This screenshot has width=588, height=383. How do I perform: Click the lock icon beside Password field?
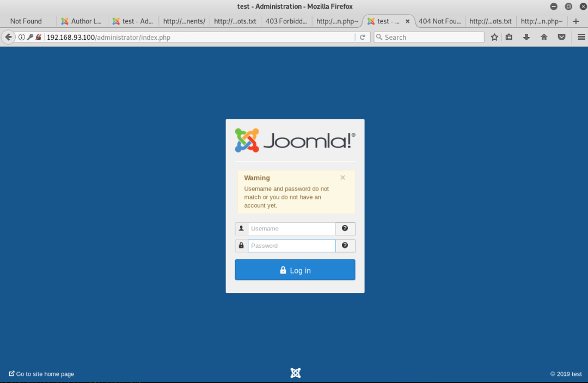(x=241, y=245)
